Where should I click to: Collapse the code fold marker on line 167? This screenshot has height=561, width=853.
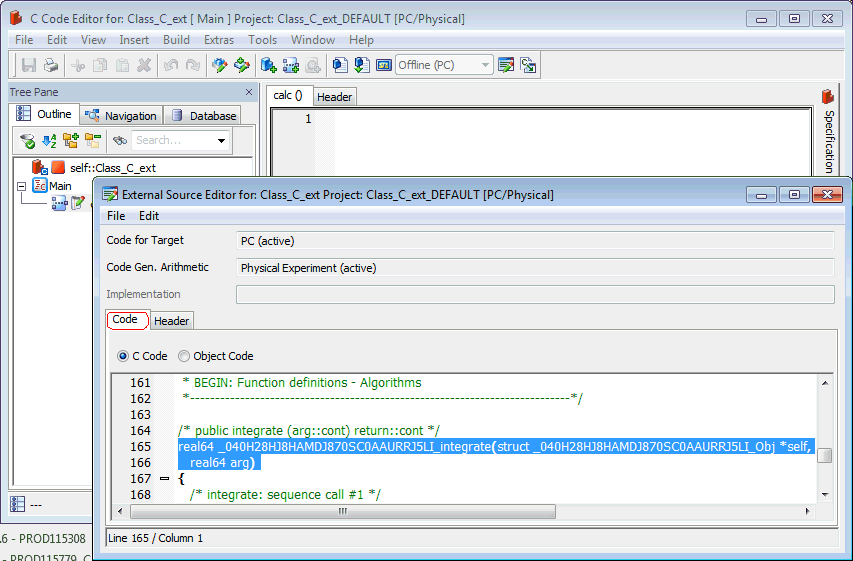[x=164, y=479]
